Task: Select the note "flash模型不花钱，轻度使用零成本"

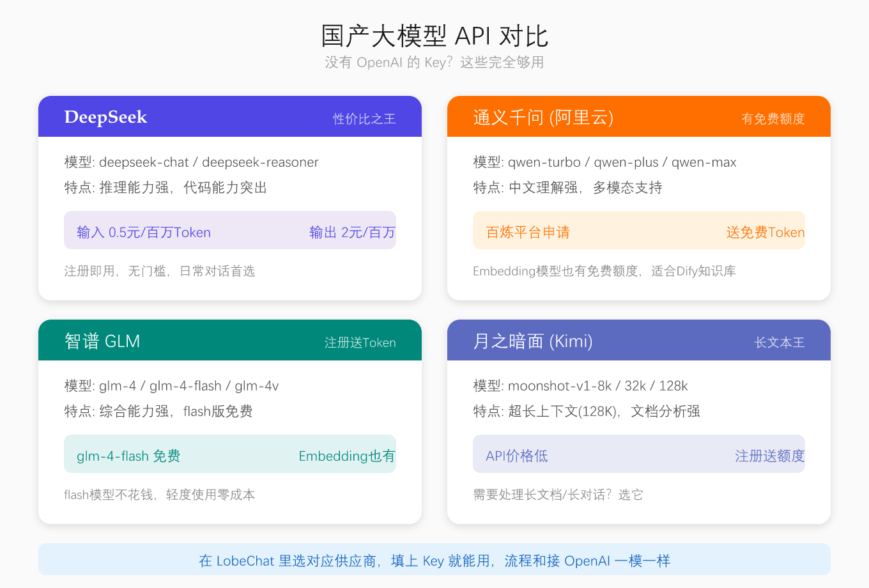Action: pyautogui.click(x=160, y=495)
